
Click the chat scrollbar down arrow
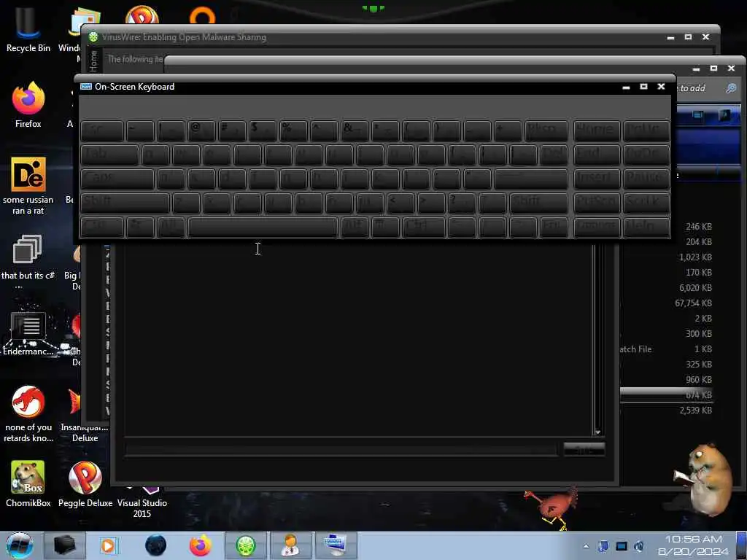598,432
